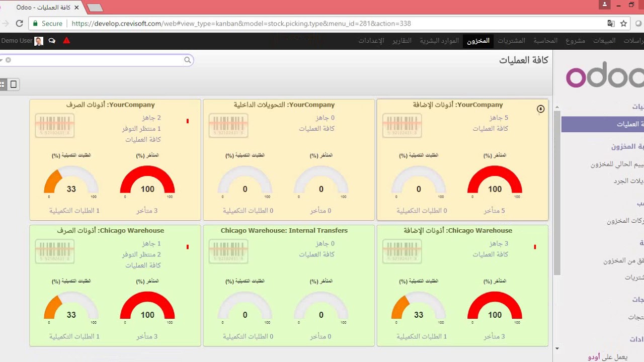This screenshot has width=644, height=362.
Task: Open مشروع project menu
Action: click(x=576, y=41)
